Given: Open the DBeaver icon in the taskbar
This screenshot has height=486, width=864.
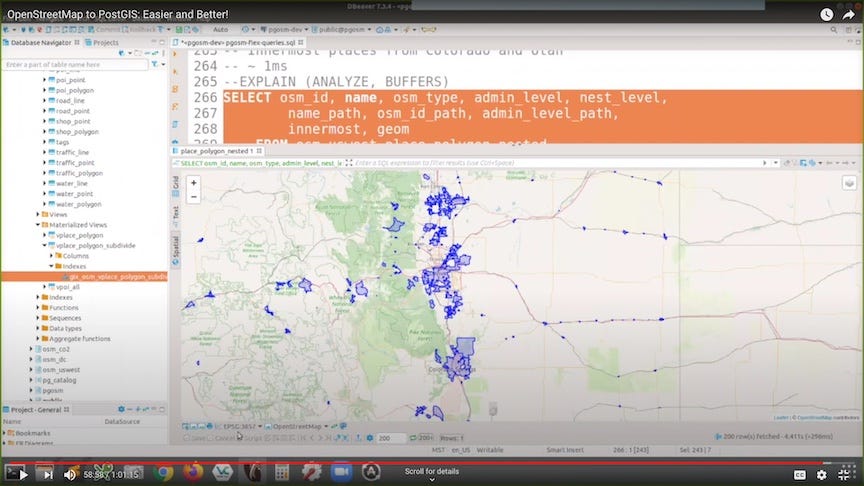Looking at the screenshot, I should 252,473.
